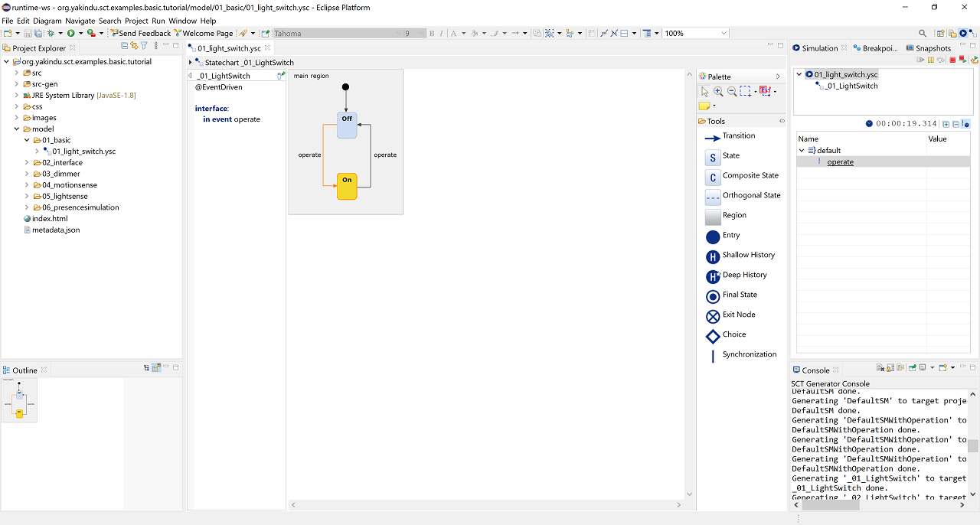Viewport: 980px width, 525px height.
Task: Click the Outline diagram thumbnail
Action: click(19, 399)
